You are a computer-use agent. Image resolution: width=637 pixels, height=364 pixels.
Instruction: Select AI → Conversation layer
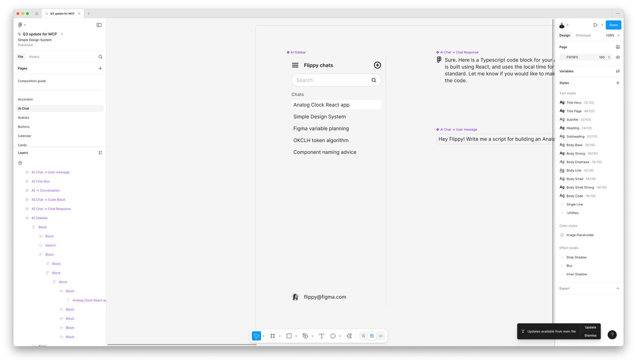pyautogui.click(x=46, y=190)
